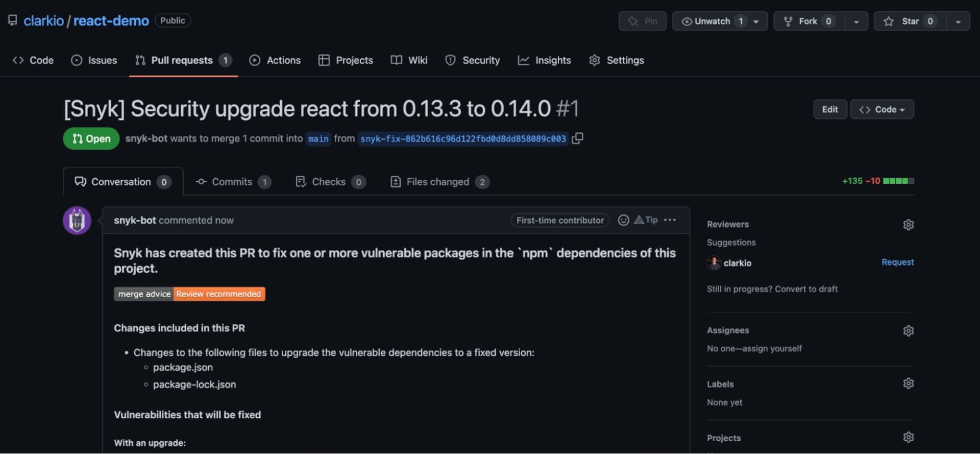Open the react-demo repository link
980x454 pixels.
111,21
